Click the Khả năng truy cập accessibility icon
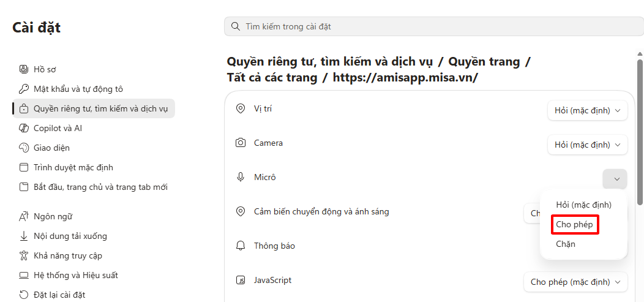 (24, 255)
